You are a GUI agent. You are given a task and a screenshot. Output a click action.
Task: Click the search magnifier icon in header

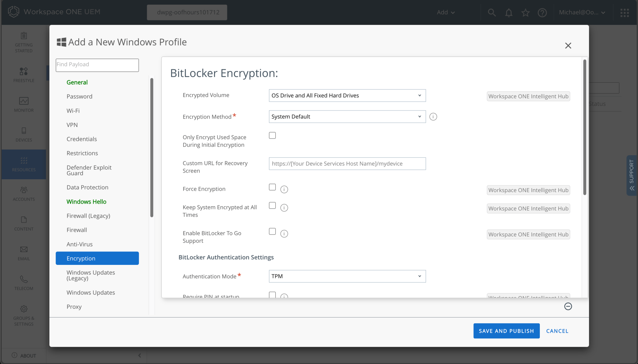[x=492, y=12]
